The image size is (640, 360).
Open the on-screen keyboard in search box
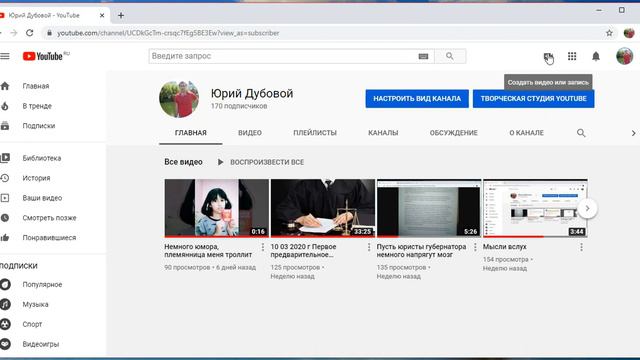point(423,56)
